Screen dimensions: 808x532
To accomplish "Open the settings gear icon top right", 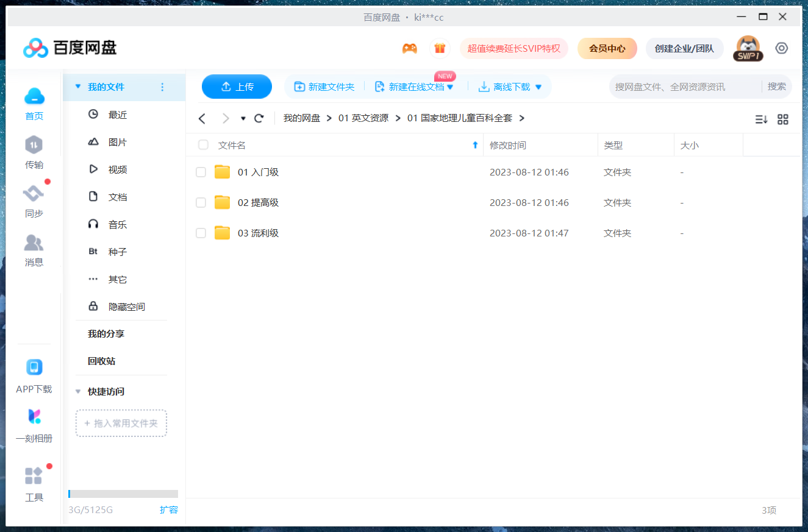I will 782,48.
